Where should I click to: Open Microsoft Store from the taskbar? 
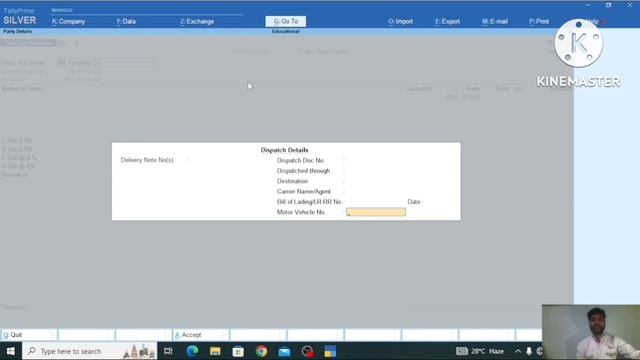[x=238, y=351]
